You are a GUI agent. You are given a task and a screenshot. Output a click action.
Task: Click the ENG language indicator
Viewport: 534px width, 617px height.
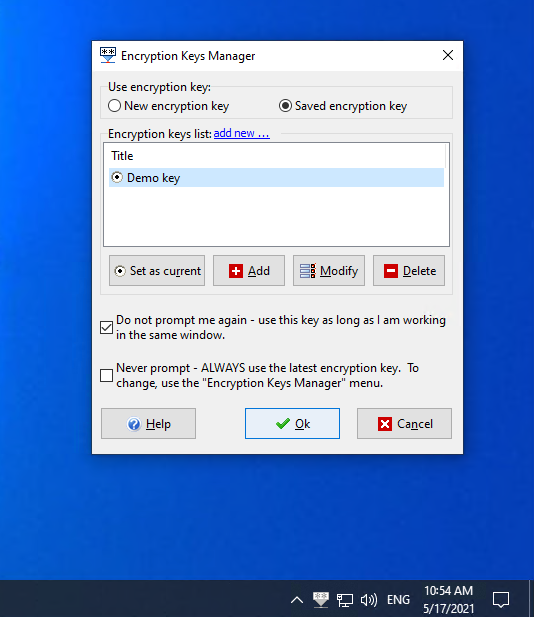tap(398, 600)
